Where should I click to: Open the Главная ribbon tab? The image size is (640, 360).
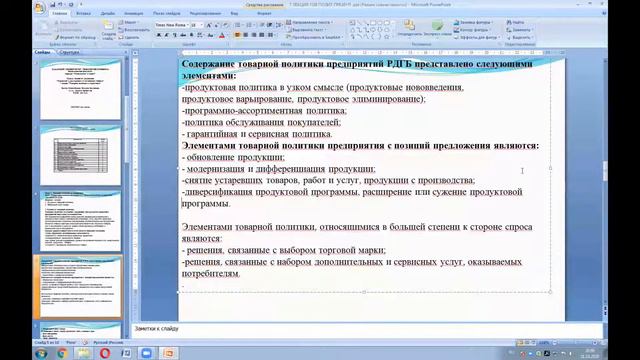(x=60, y=13)
